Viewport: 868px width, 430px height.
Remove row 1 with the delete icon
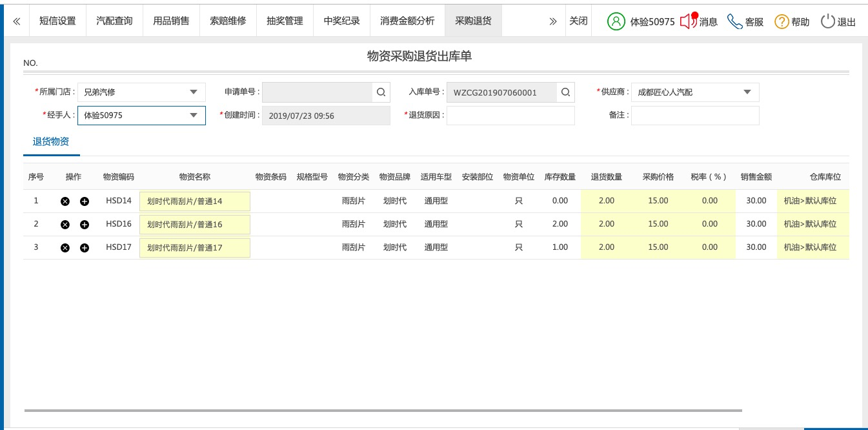click(65, 201)
